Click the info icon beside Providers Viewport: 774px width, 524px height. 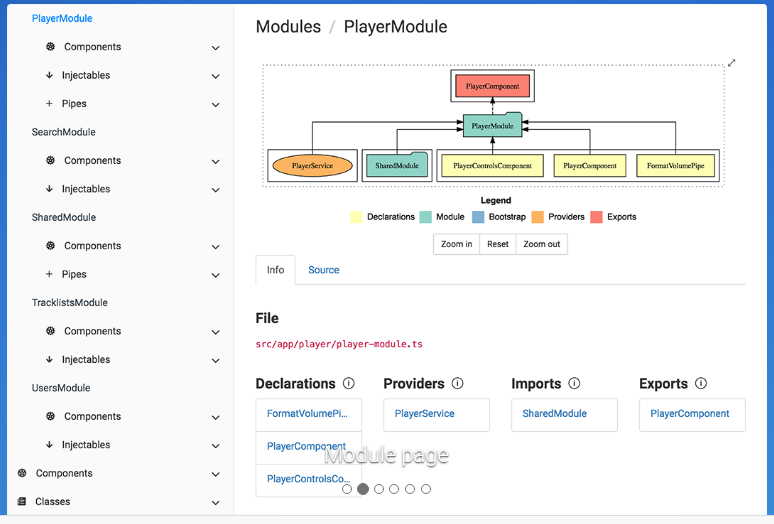point(457,383)
